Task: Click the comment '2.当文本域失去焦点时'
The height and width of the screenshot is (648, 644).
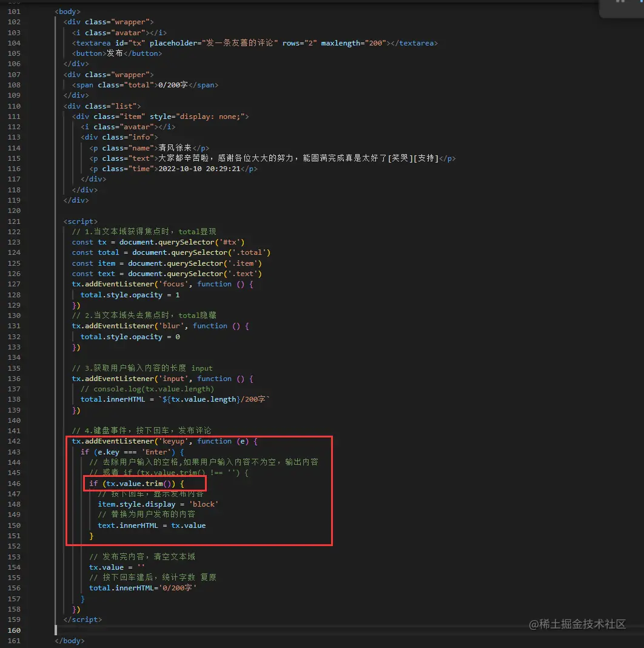Action: (144, 316)
